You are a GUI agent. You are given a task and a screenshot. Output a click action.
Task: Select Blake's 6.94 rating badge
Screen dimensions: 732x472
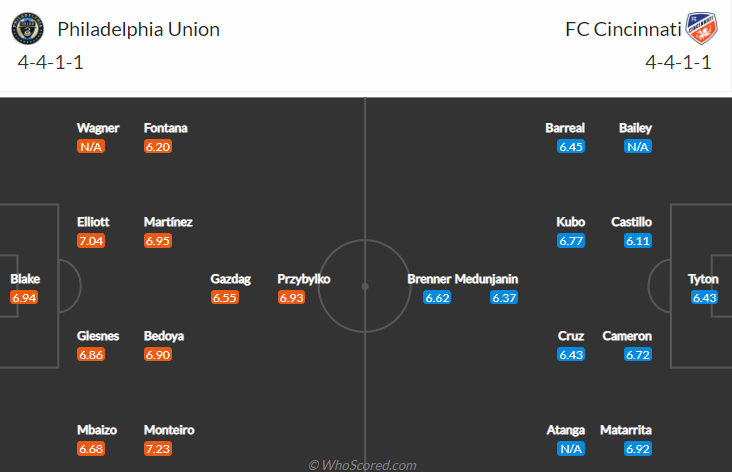24,298
